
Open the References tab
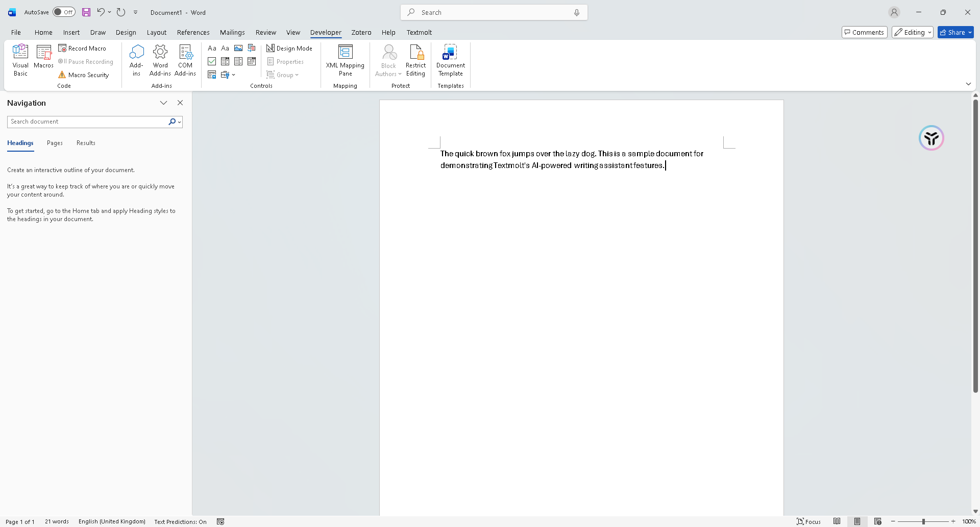pos(193,32)
